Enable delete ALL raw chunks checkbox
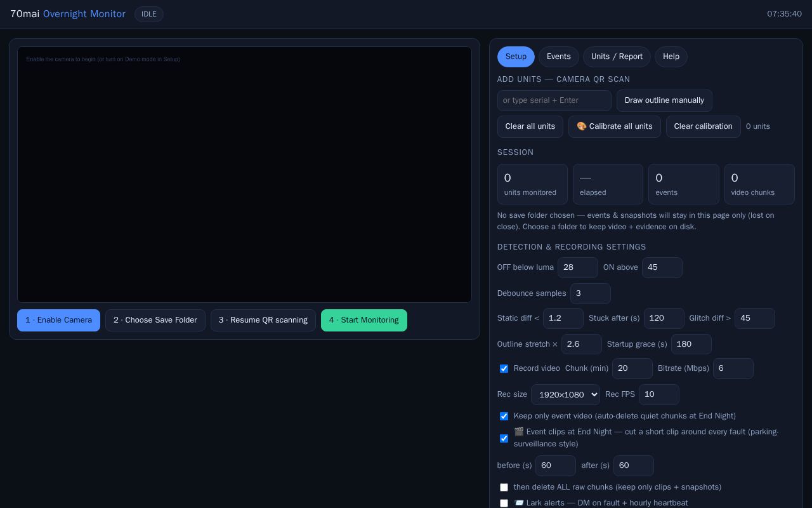 tap(504, 487)
